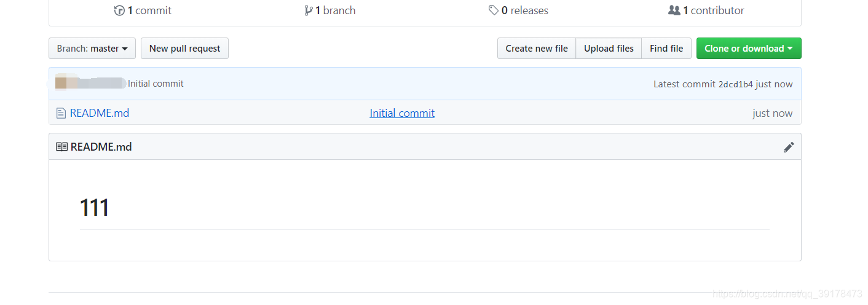Screen dimensions: 868x305
Task: Click the New pull request button
Action: tap(184, 49)
